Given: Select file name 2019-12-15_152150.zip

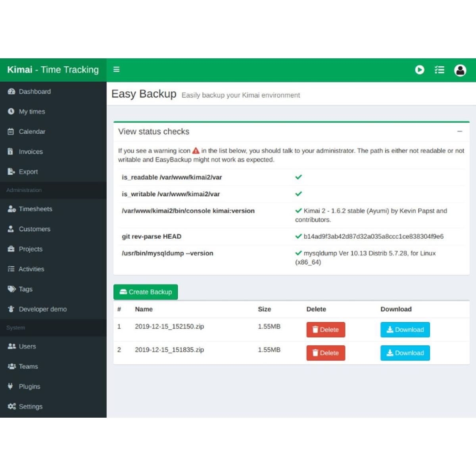Looking at the screenshot, I should pyautogui.click(x=169, y=326).
